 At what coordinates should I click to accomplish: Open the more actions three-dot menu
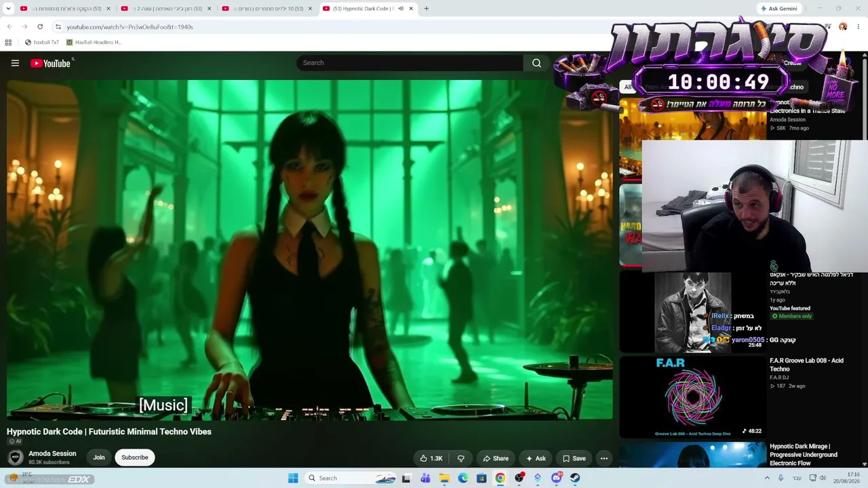pyautogui.click(x=604, y=458)
